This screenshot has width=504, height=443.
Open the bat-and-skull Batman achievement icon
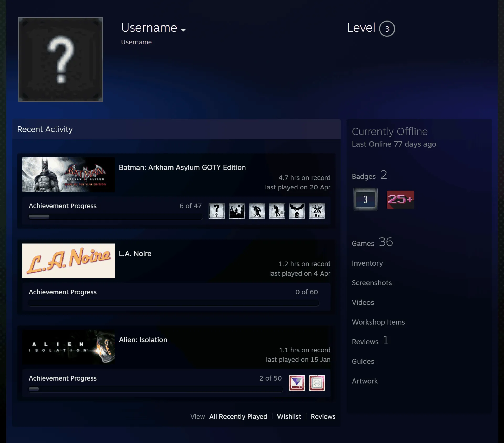pyautogui.click(x=297, y=210)
